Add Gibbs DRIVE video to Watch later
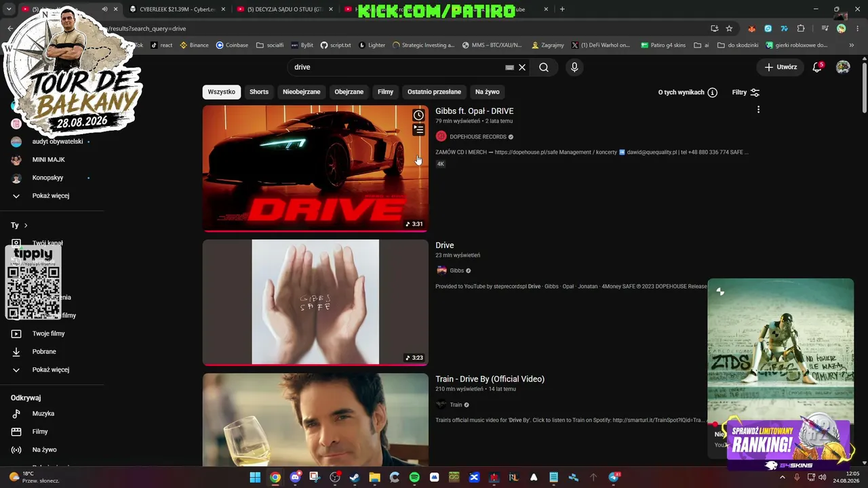Screen dimensions: 868x488 click(418, 115)
